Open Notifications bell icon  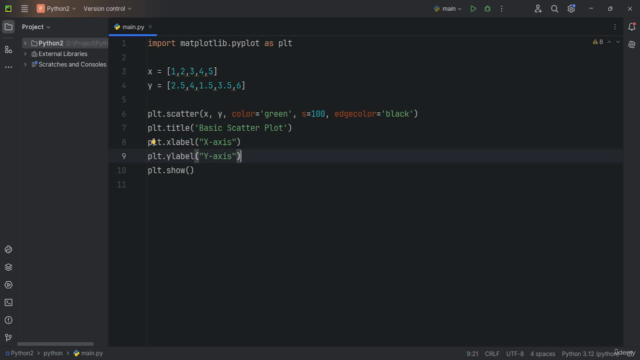[631, 27]
